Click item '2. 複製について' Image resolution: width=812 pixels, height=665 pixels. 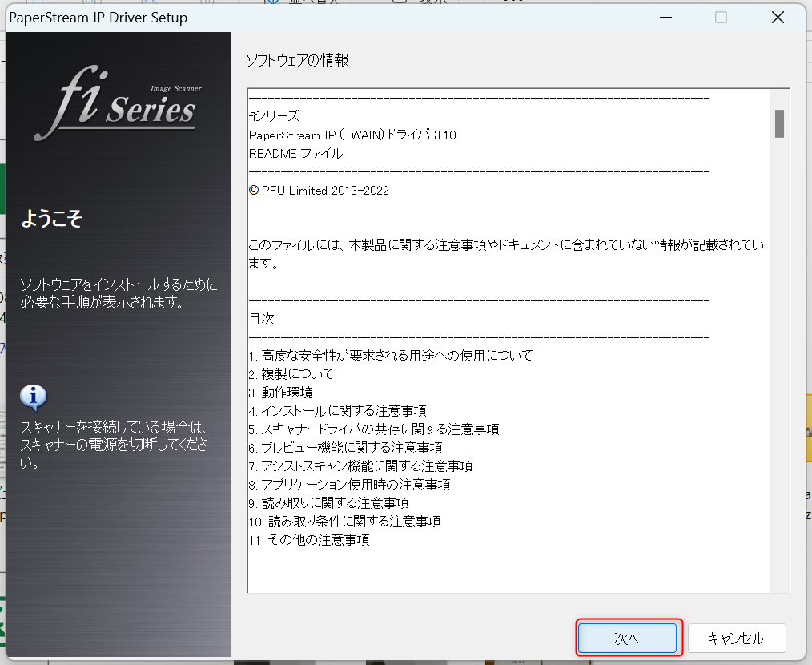[x=291, y=373]
